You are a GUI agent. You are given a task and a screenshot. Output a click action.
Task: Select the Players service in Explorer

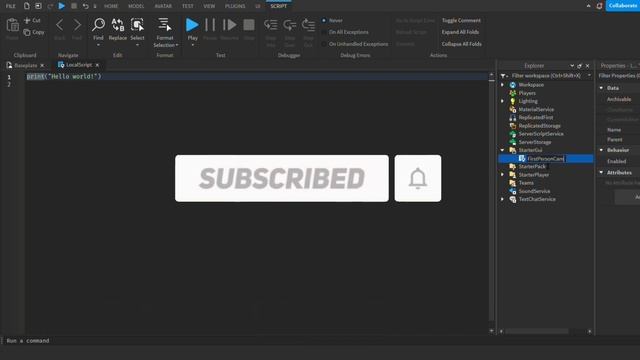(527, 93)
